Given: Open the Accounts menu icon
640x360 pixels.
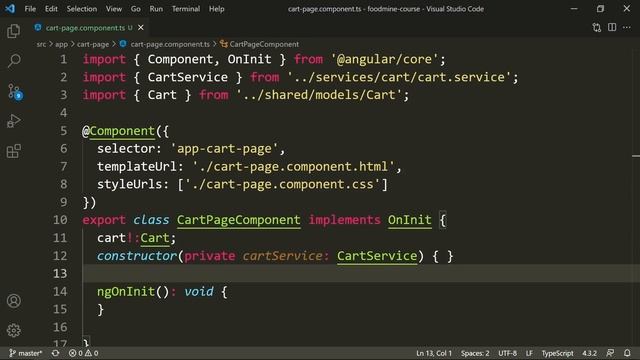Looking at the screenshot, I should click(x=14, y=301).
